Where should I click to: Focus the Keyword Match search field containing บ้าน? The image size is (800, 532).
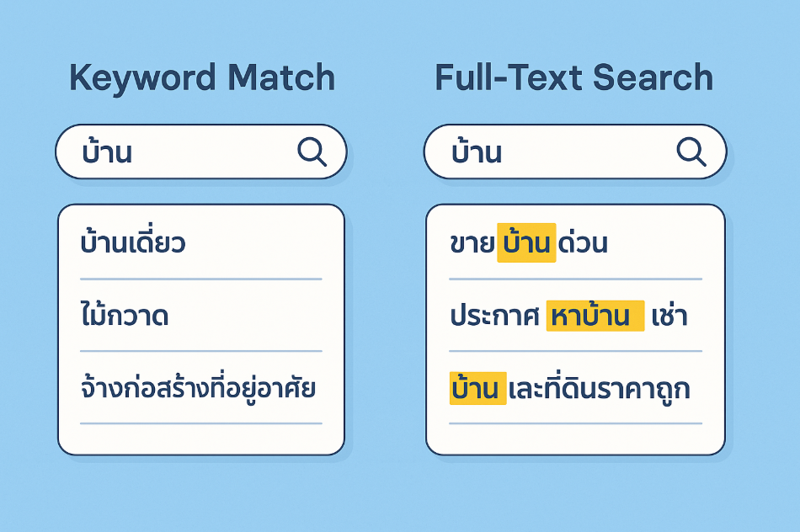[x=201, y=152]
